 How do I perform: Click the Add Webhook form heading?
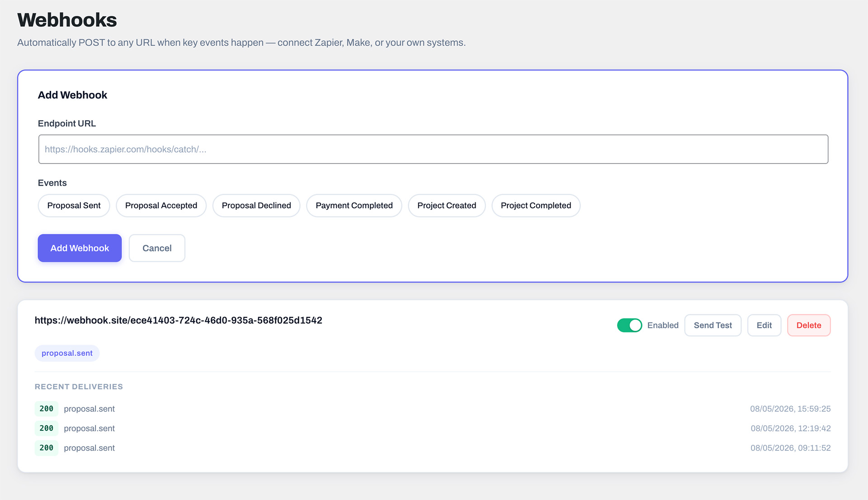pos(72,95)
